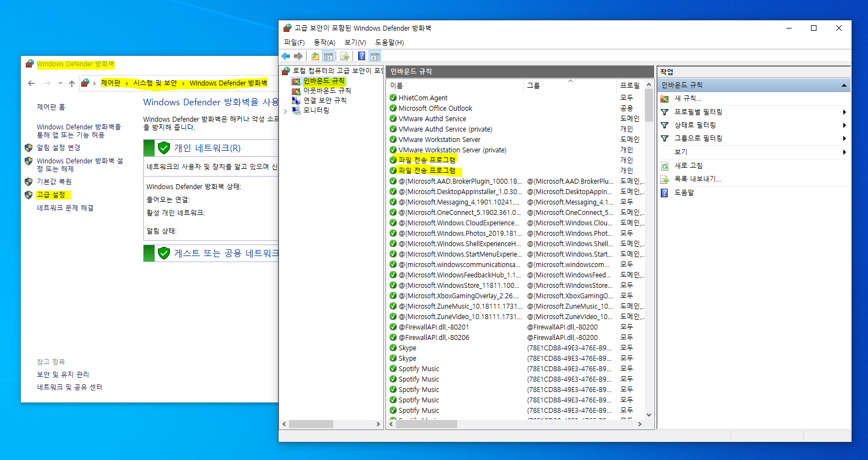
Task: Click the Control Panel up-level arrow
Action: click(72, 83)
